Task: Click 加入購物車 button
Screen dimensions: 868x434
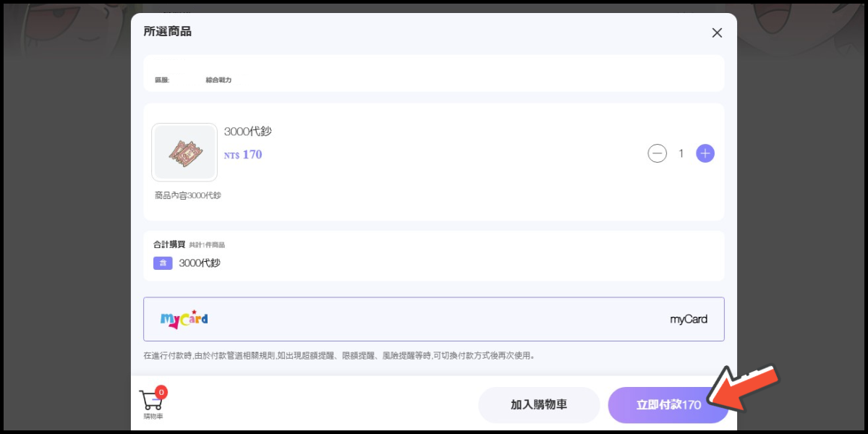Action: (x=539, y=405)
